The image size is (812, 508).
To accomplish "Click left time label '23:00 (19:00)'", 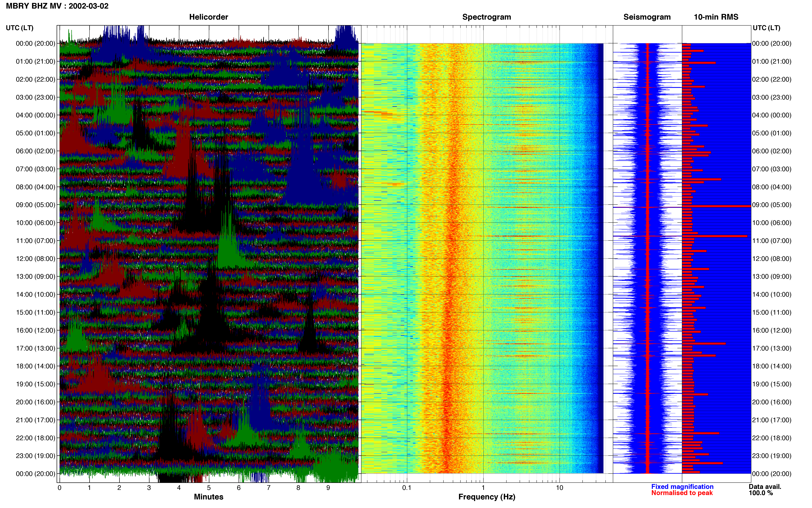I will click(x=36, y=456).
